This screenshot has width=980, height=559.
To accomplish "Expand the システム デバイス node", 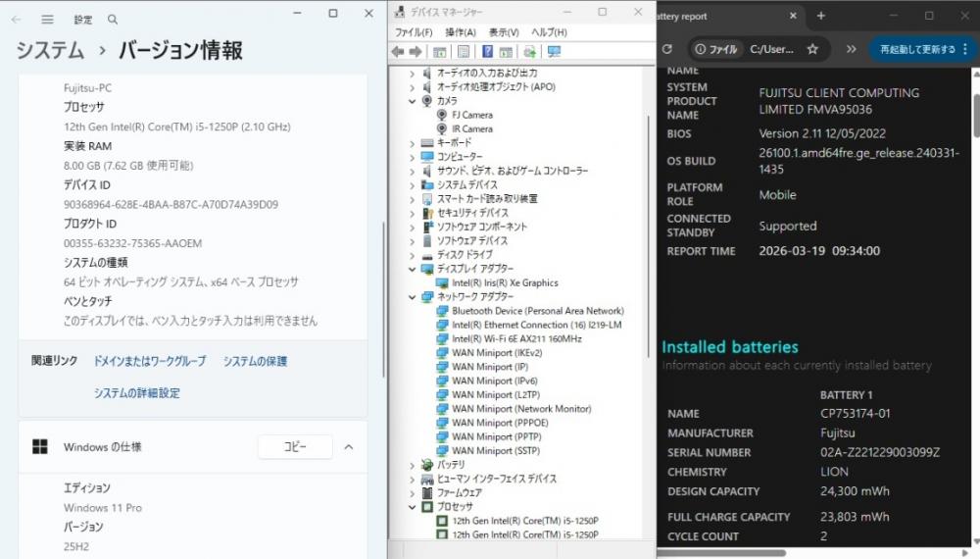I will [x=412, y=185].
